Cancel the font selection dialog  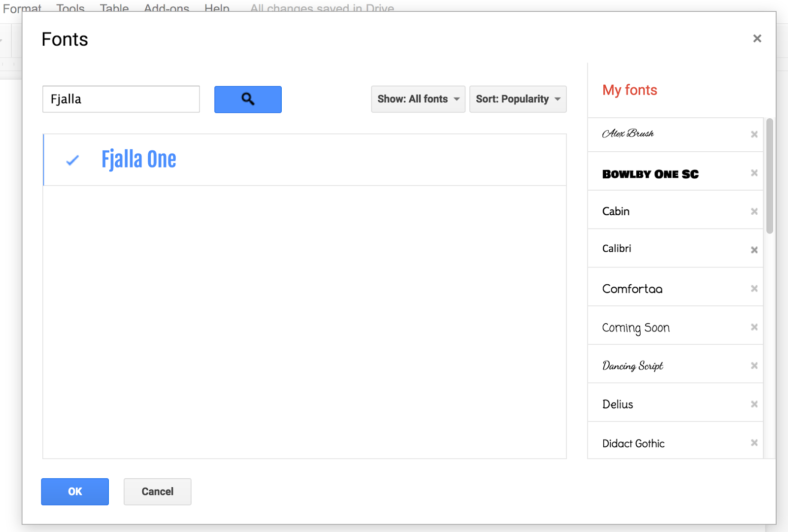157,492
